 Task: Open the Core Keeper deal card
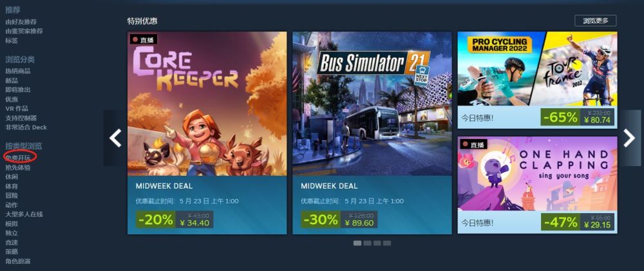(x=207, y=133)
